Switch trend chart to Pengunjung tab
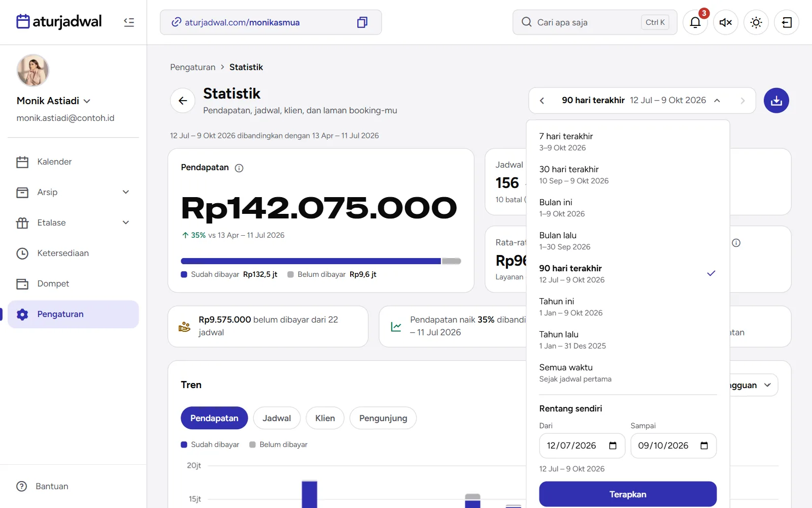The width and height of the screenshot is (812, 508). pos(383,418)
